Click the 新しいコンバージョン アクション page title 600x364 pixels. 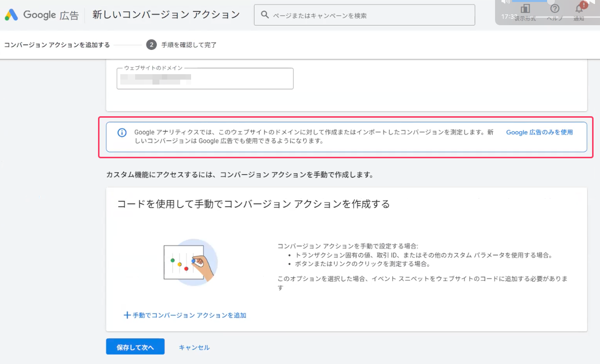pos(166,15)
